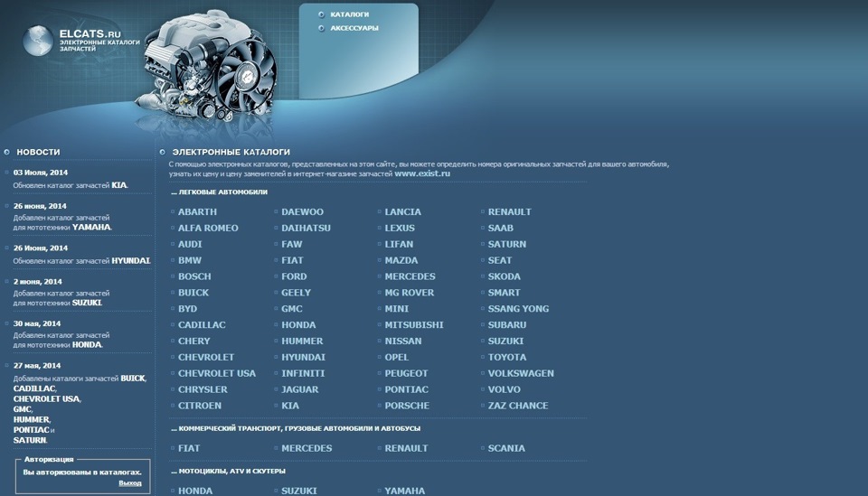The image size is (868, 496).
Task: Open the BYD catalog
Action: (187, 309)
